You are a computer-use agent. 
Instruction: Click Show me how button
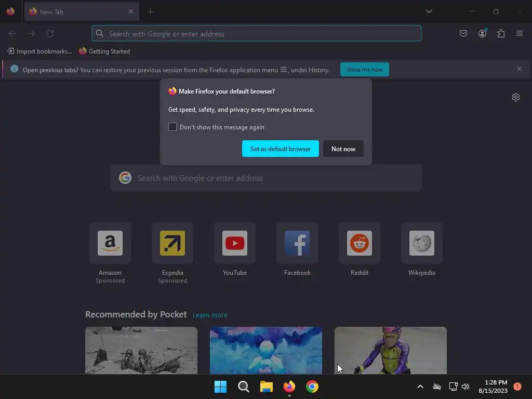coord(364,70)
